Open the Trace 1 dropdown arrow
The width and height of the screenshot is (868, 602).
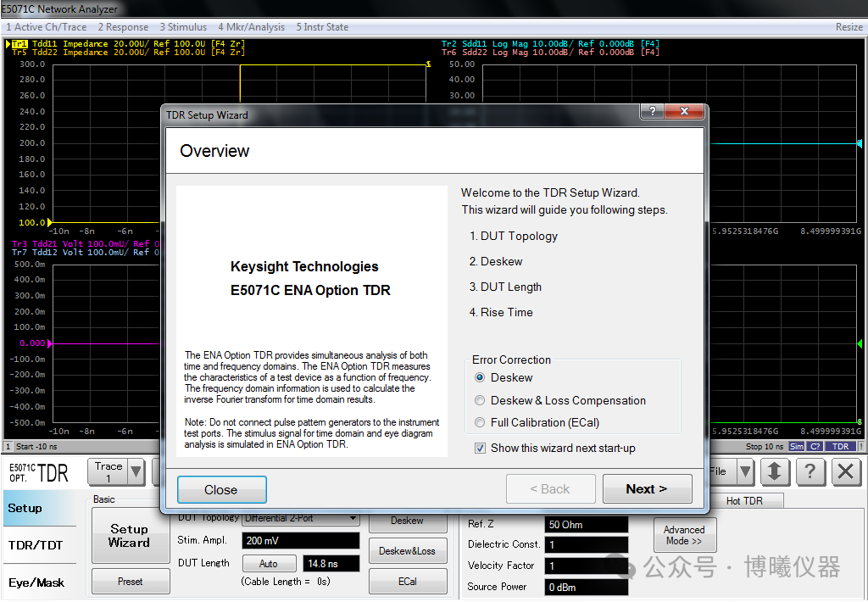[x=136, y=472]
